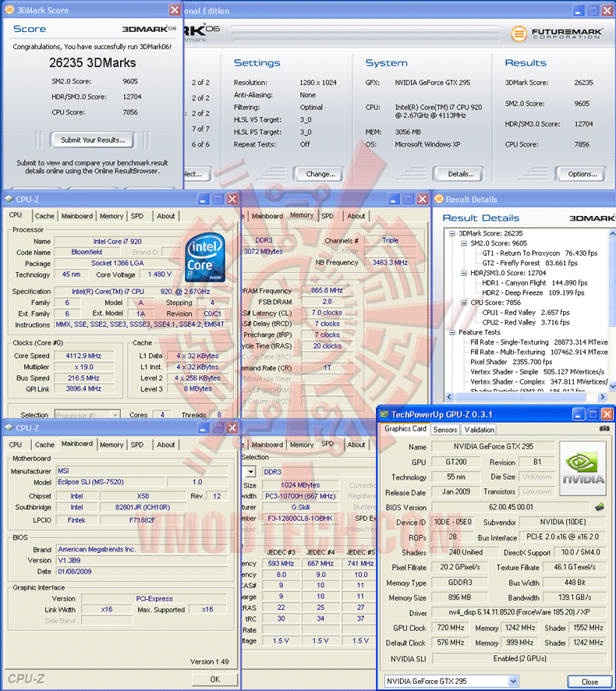The width and height of the screenshot is (616, 691).
Task: Open Memory tab in the CPU-Z SPD window
Action: pyautogui.click(x=302, y=445)
